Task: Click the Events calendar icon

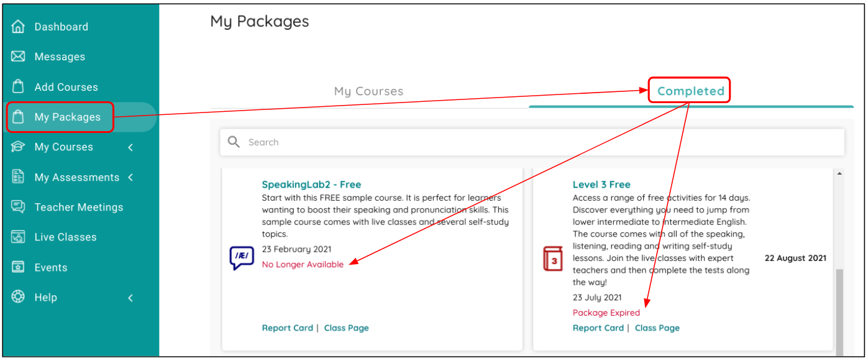Action: point(19,267)
